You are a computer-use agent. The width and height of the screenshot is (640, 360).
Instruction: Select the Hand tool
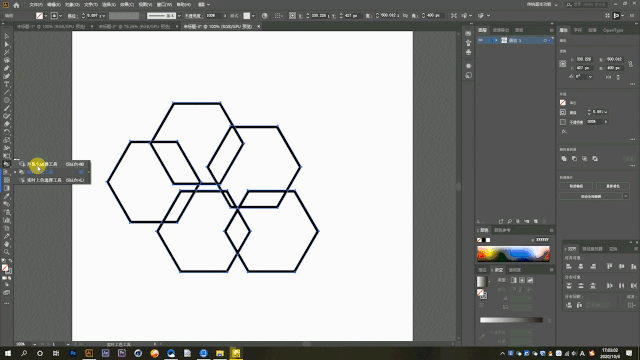[x=7, y=244]
